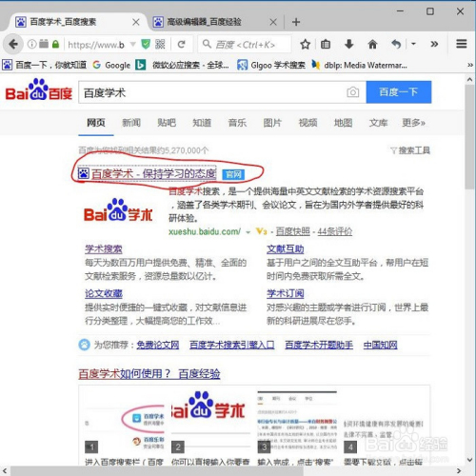Open downloads arrow icon in toolbar

coord(348,44)
